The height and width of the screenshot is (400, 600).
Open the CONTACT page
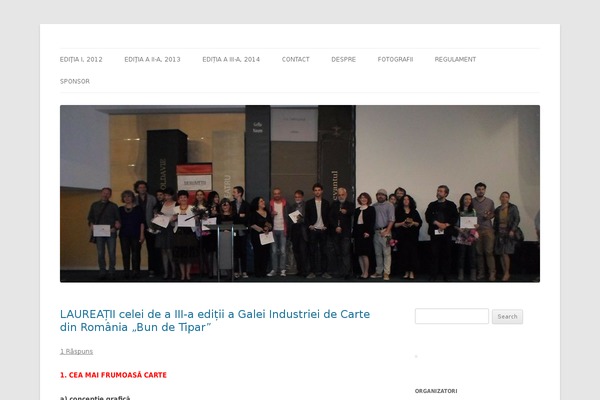coord(295,59)
